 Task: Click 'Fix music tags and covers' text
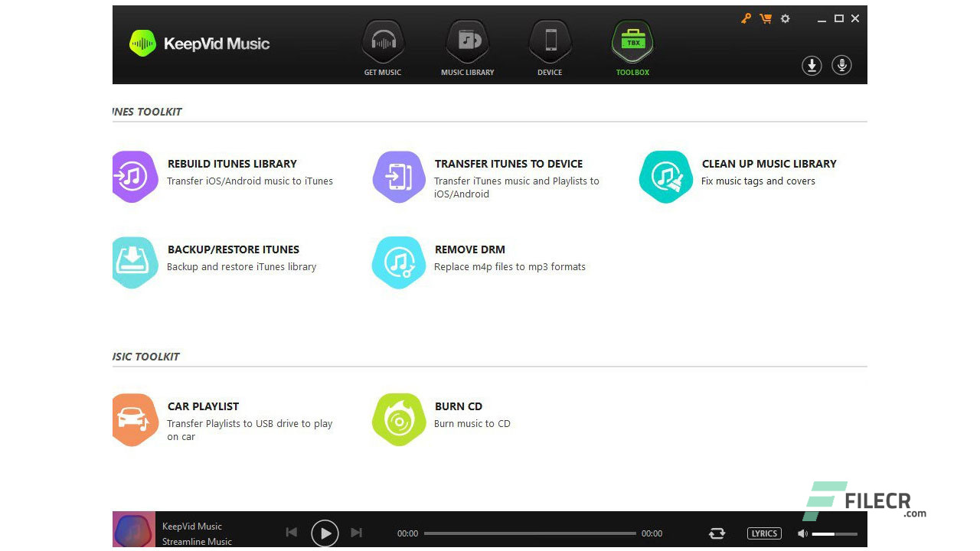click(x=759, y=181)
